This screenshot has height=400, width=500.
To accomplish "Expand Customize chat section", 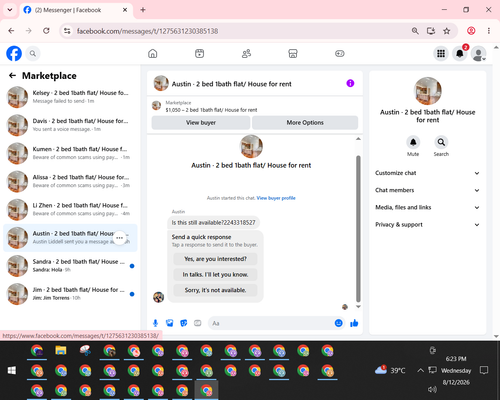I will click(428, 173).
